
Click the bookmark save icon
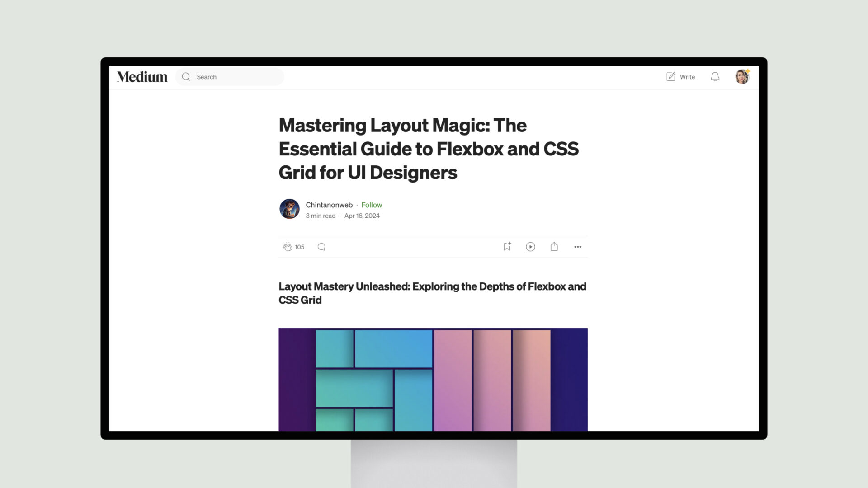(x=507, y=246)
